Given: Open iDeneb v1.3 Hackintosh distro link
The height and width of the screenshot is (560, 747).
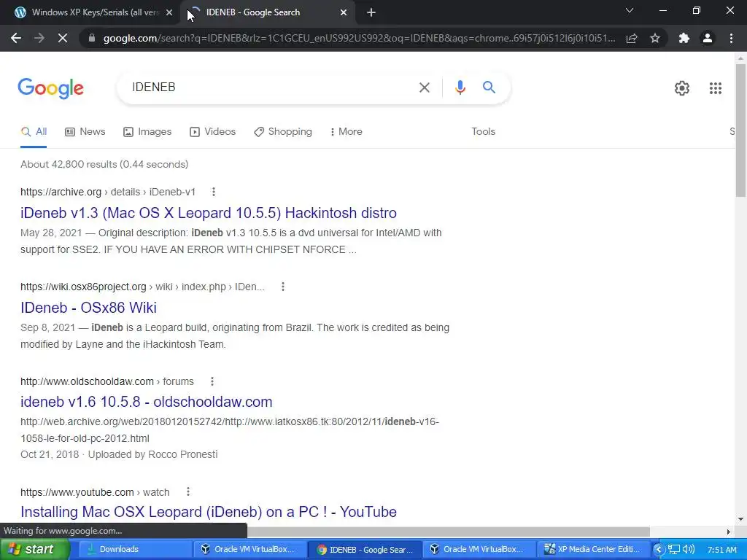Looking at the screenshot, I should click(208, 213).
